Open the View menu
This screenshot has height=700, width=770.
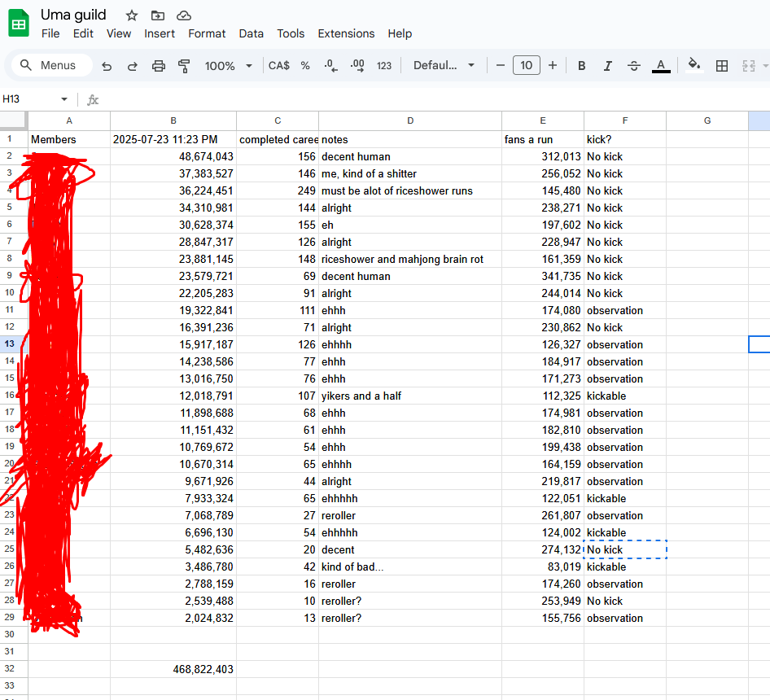click(119, 33)
